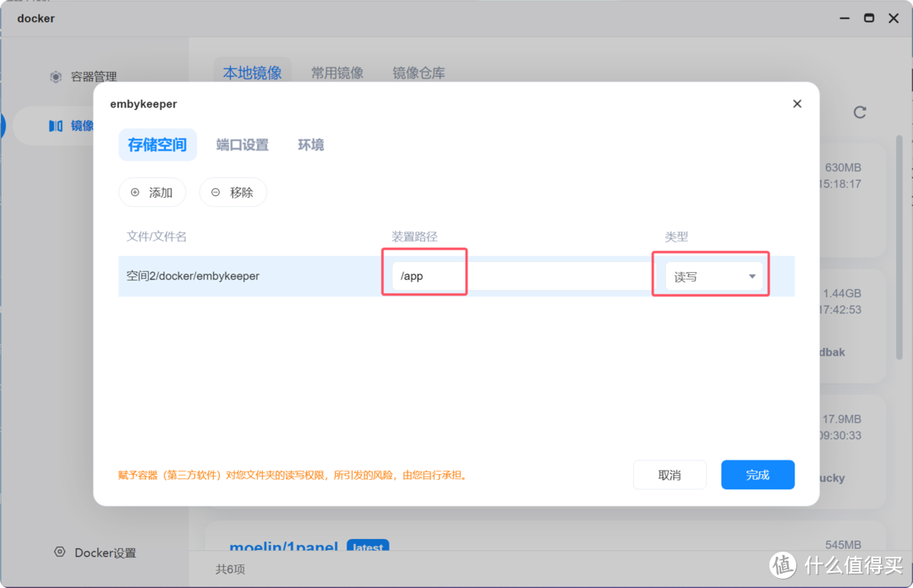Switch to the 端口设置 tab

pos(242,144)
